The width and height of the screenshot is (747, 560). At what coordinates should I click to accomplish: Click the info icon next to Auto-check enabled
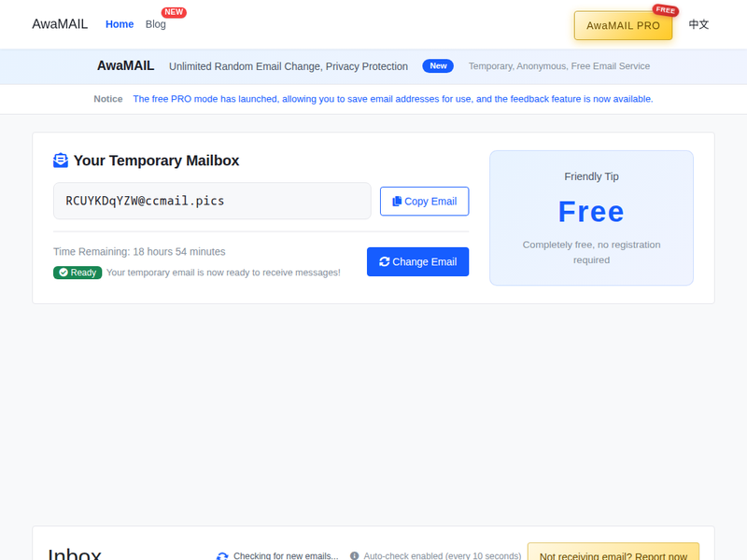355,555
